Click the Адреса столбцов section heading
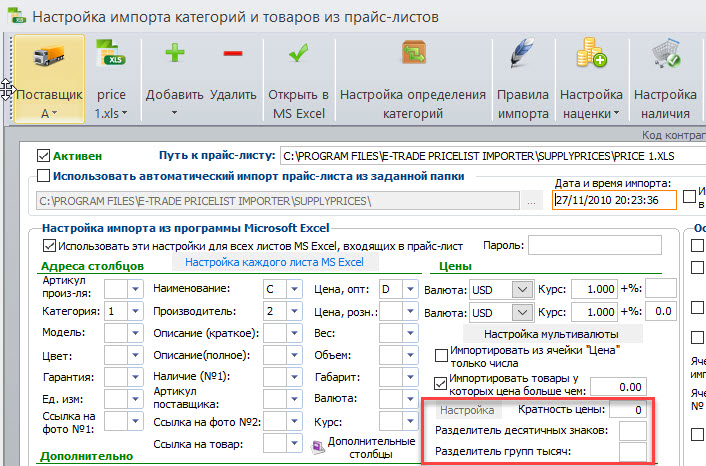 point(92,266)
